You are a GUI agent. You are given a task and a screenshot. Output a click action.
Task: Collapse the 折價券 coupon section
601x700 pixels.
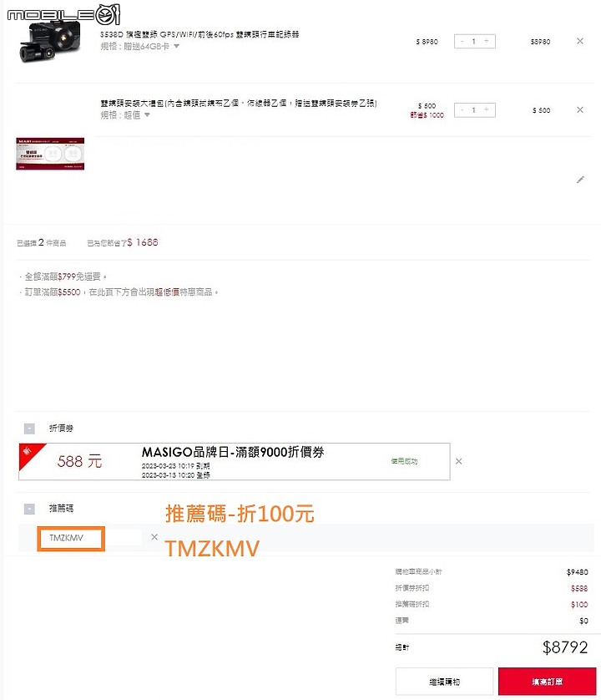pos(29,429)
